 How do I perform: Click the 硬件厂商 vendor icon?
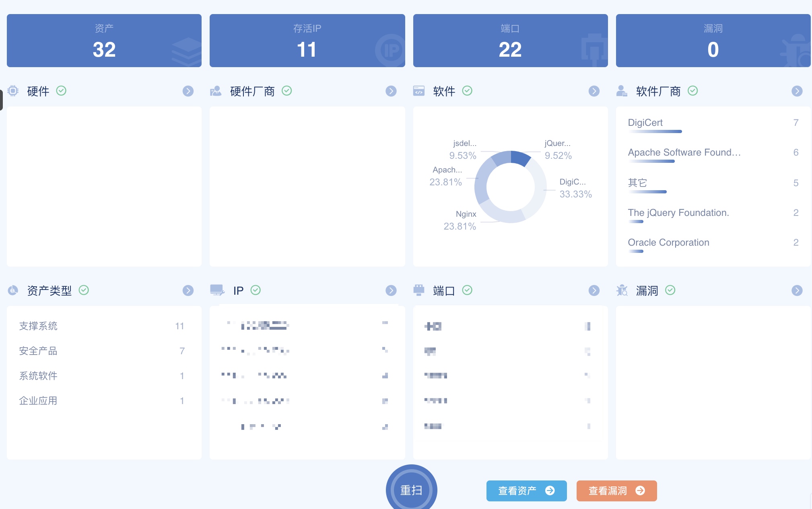[x=216, y=91]
